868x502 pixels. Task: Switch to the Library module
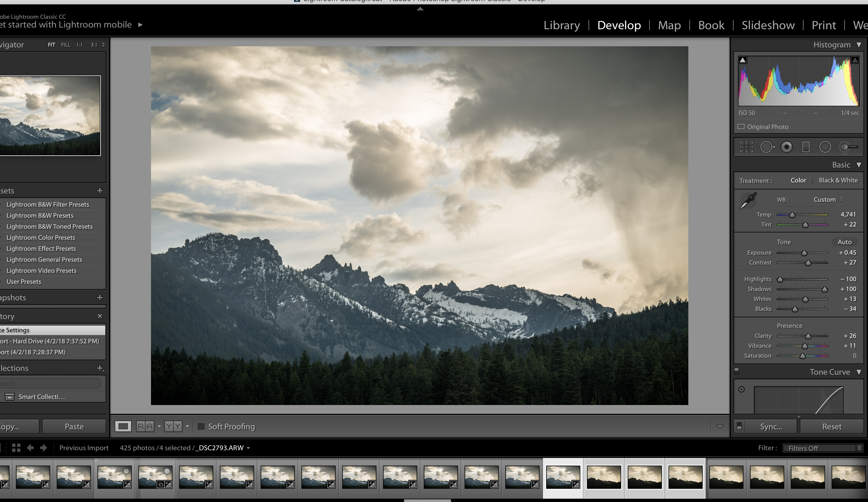(x=562, y=25)
